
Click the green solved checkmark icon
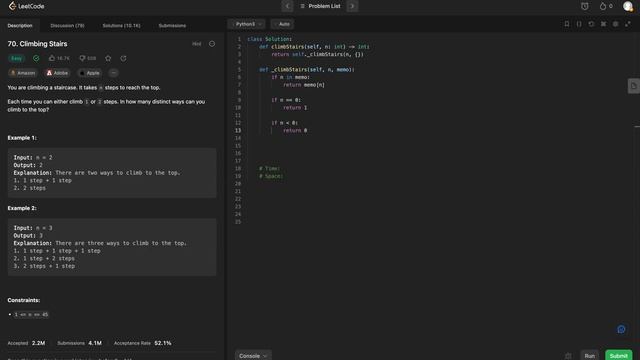pos(36,58)
